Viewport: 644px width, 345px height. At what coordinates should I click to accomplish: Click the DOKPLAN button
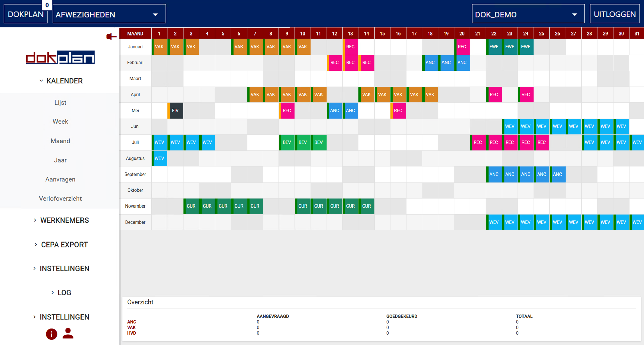coord(25,14)
